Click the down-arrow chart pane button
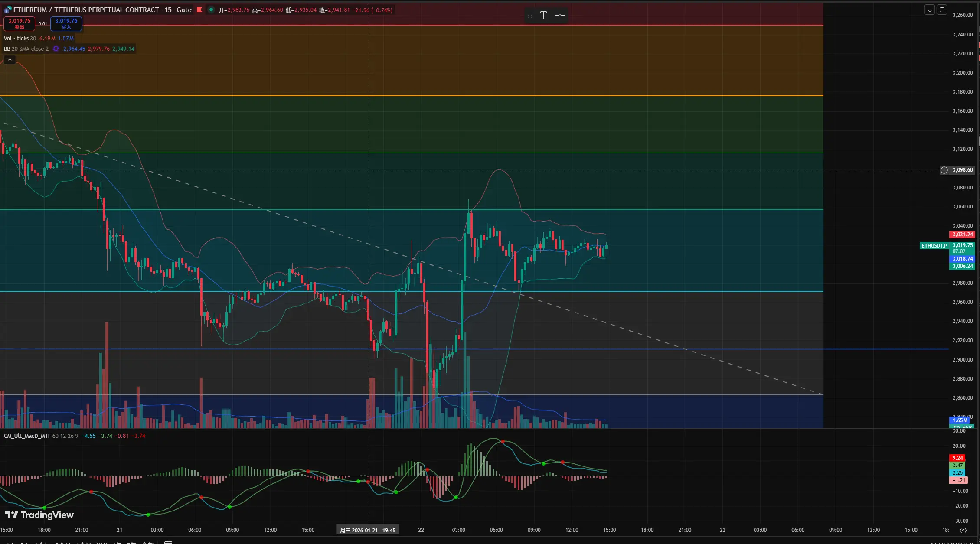The image size is (980, 544). pos(929,10)
